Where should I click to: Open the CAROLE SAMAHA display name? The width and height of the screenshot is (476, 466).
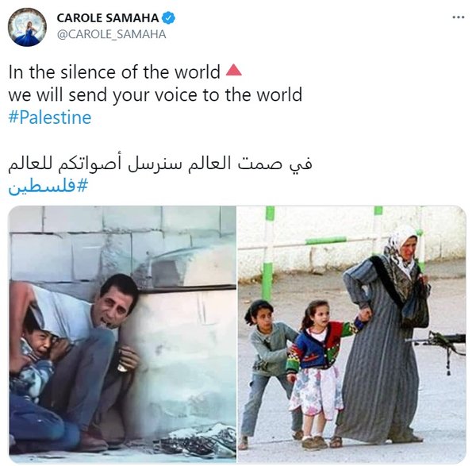[x=108, y=18]
